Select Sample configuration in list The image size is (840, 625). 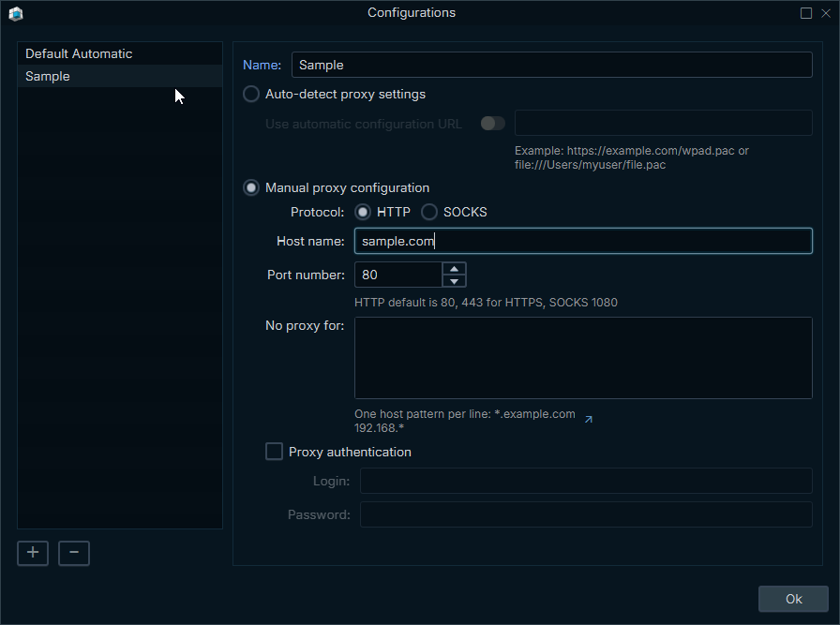120,76
